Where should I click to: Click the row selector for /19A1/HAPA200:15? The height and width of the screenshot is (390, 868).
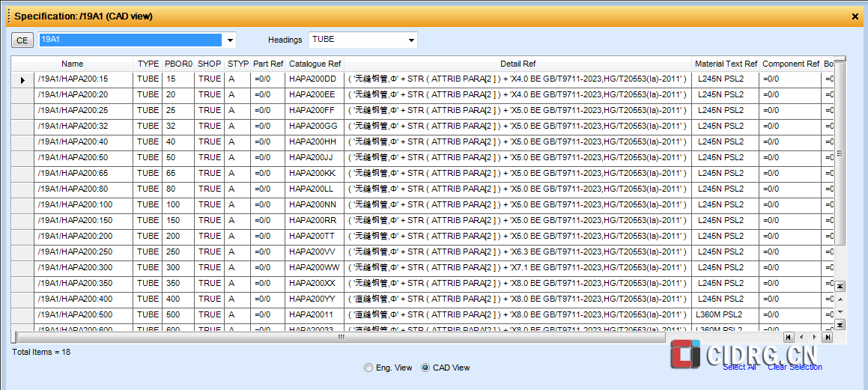(22, 79)
